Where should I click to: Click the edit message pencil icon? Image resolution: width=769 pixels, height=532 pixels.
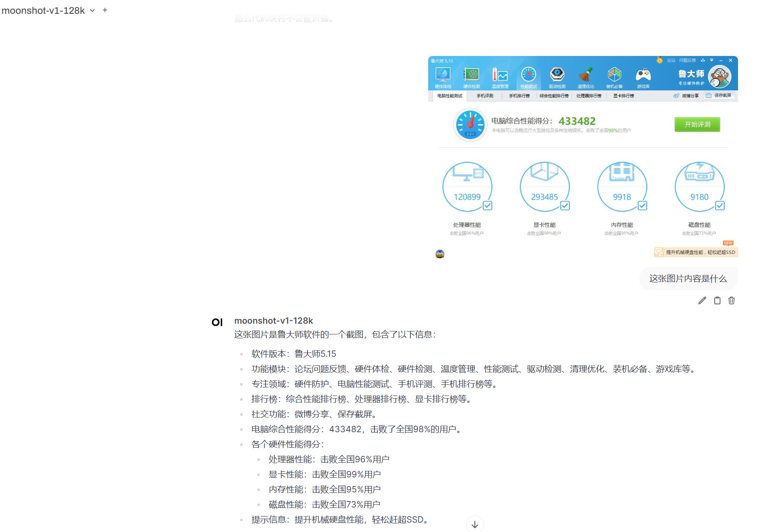(x=702, y=300)
